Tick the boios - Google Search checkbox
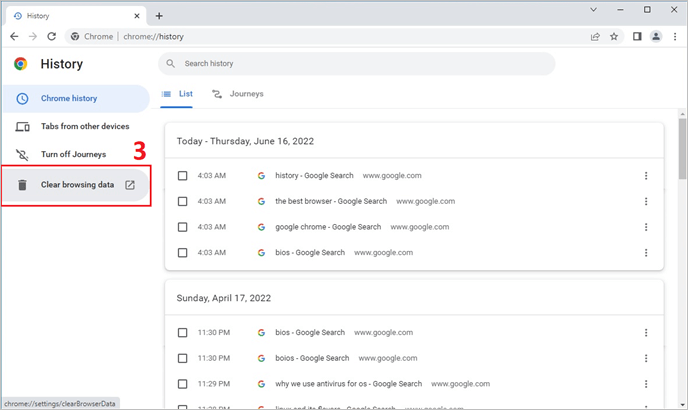The image size is (688, 410). pos(182,358)
